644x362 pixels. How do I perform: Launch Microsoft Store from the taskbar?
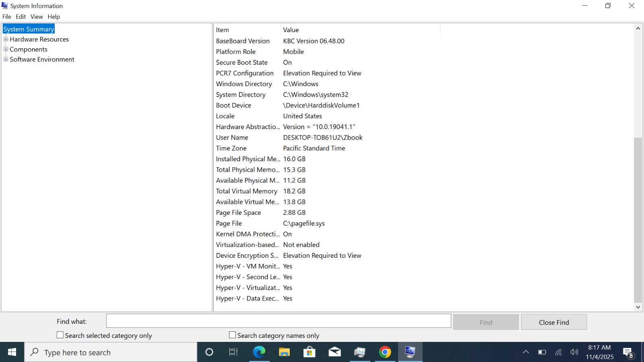point(309,352)
